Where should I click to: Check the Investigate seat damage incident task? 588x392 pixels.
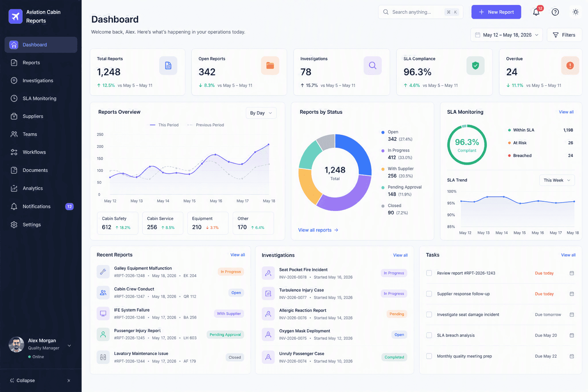(429, 315)
